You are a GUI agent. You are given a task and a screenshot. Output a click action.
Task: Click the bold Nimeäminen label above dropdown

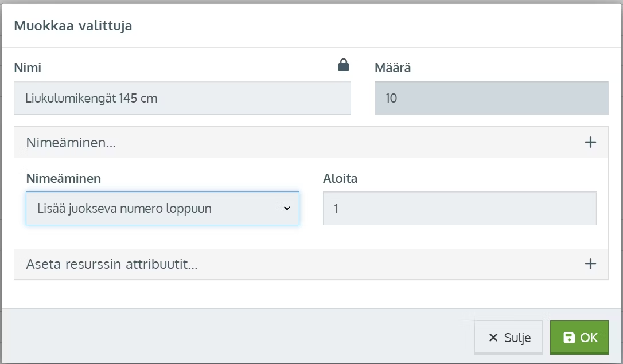(x=64, y=179)
